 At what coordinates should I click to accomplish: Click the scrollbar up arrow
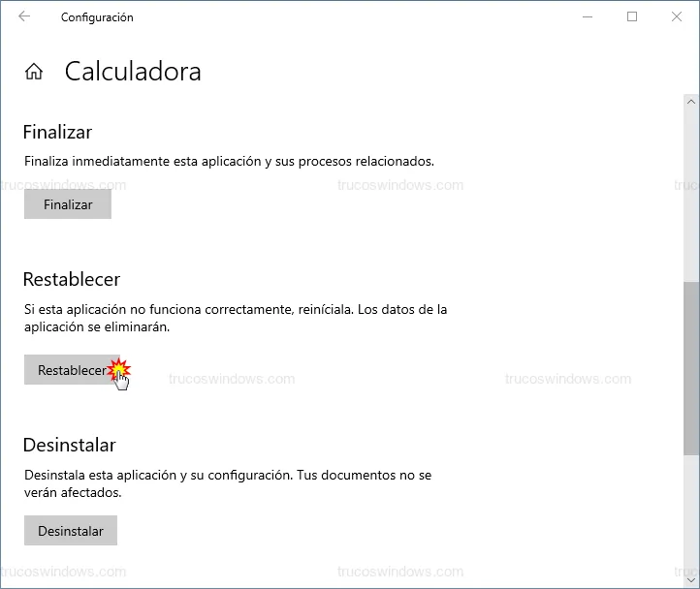coord(690,101)
